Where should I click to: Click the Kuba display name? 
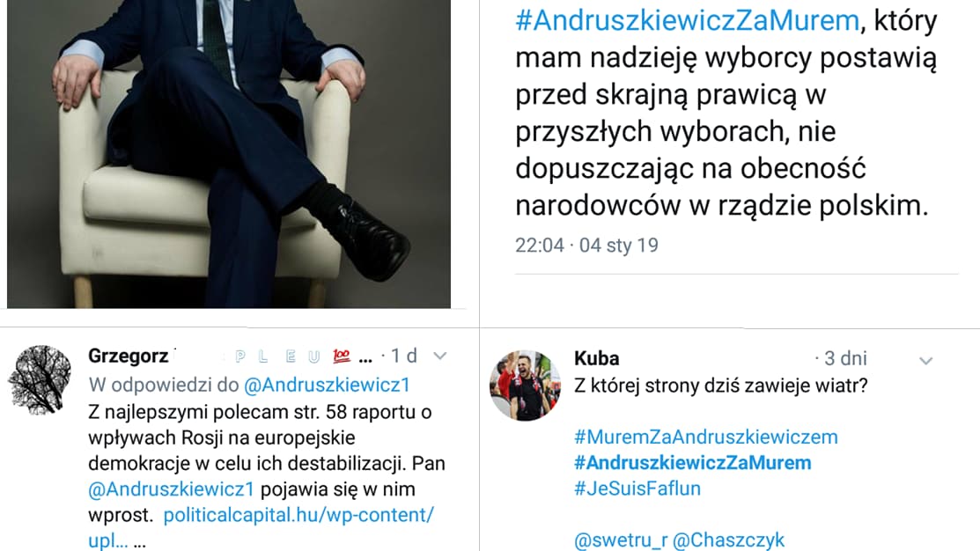597,358
